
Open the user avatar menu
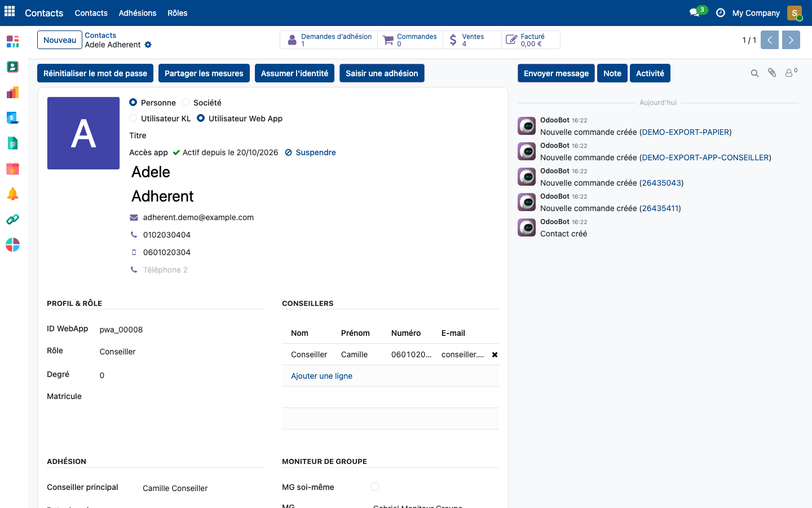795,12
